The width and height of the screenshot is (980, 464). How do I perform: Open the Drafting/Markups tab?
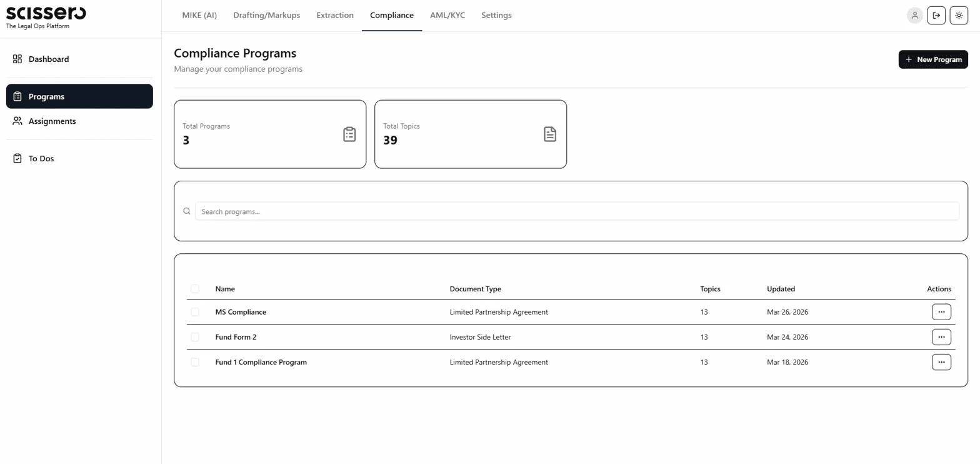(x=267, y=15)
